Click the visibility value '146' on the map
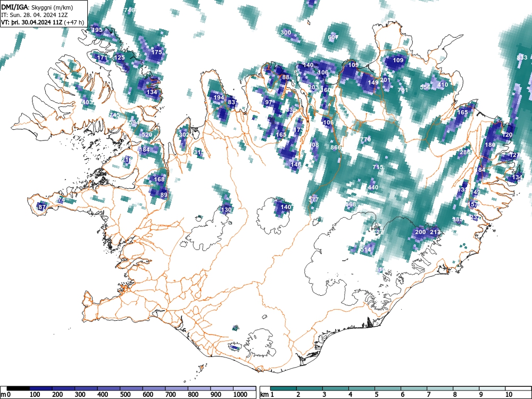 click(296, 164)
